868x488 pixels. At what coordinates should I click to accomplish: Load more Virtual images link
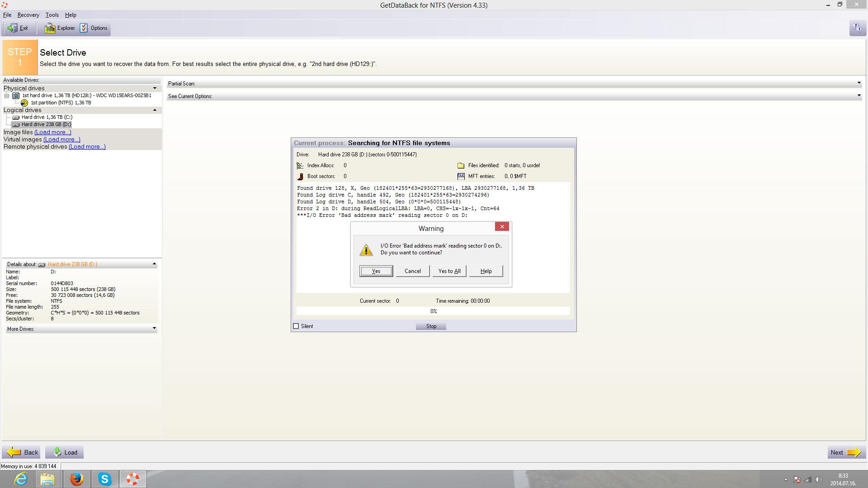pyautogui.click(x=62, y=139)
